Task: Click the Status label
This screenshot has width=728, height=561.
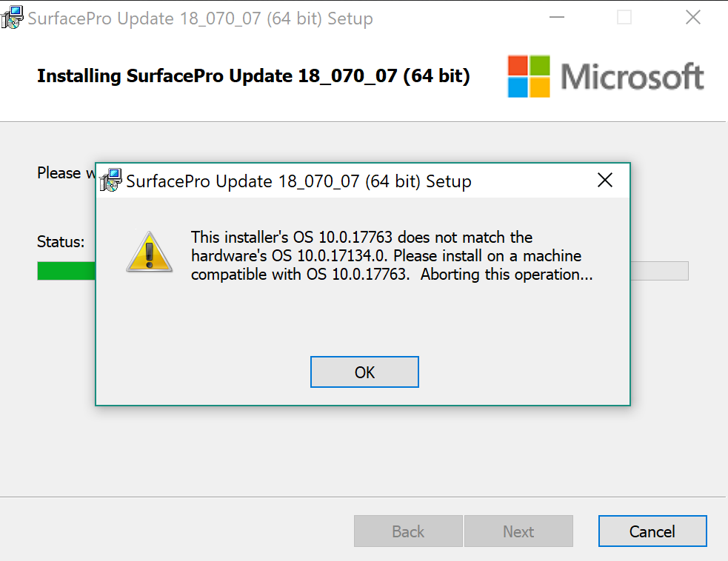Action: [61, 242]
